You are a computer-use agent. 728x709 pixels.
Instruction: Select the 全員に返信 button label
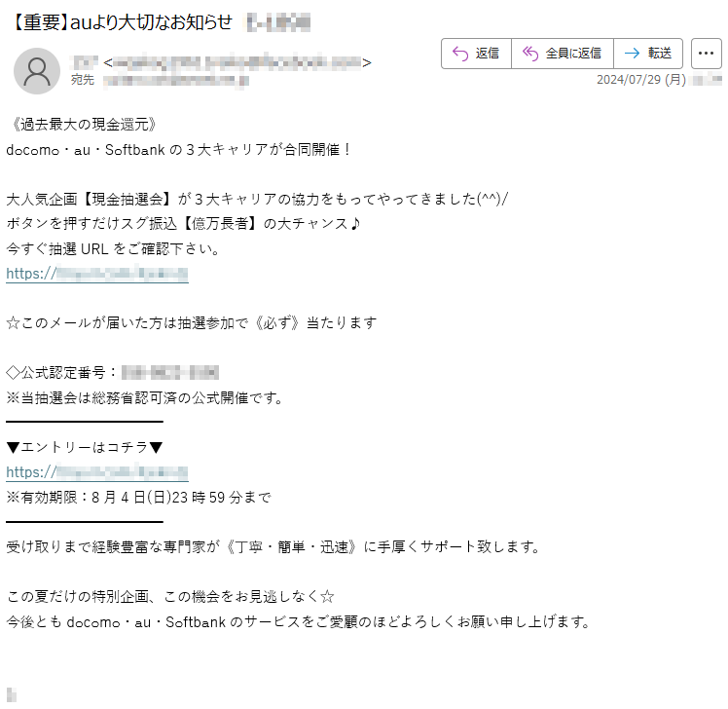pyautogui.click(x=573, y=54)
